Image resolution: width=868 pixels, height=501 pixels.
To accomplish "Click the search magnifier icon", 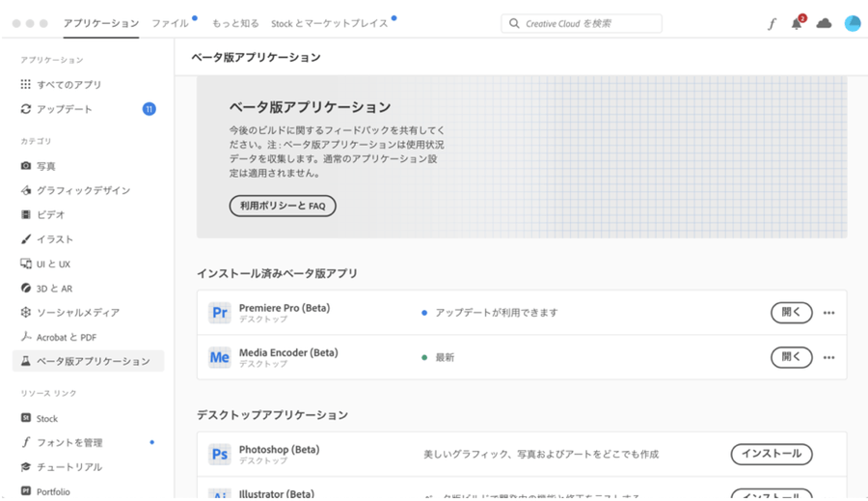I will (x=514, y=23).
